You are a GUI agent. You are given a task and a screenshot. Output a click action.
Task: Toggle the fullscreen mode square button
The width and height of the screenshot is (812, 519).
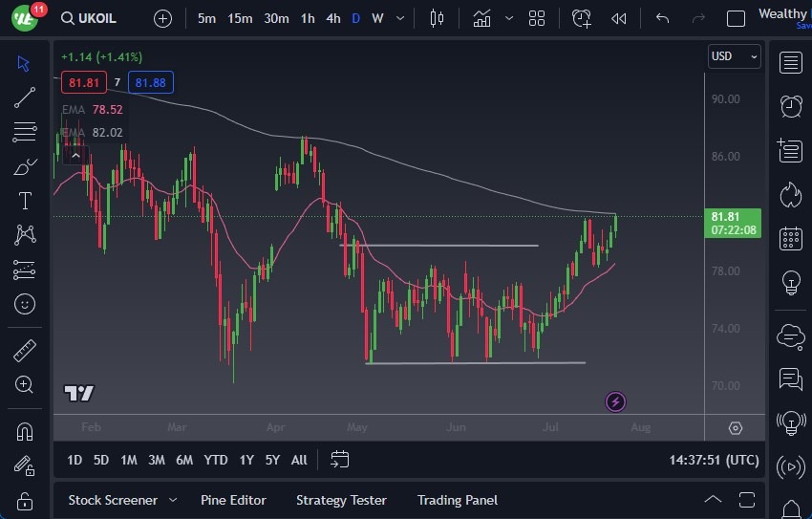point(736,18)
